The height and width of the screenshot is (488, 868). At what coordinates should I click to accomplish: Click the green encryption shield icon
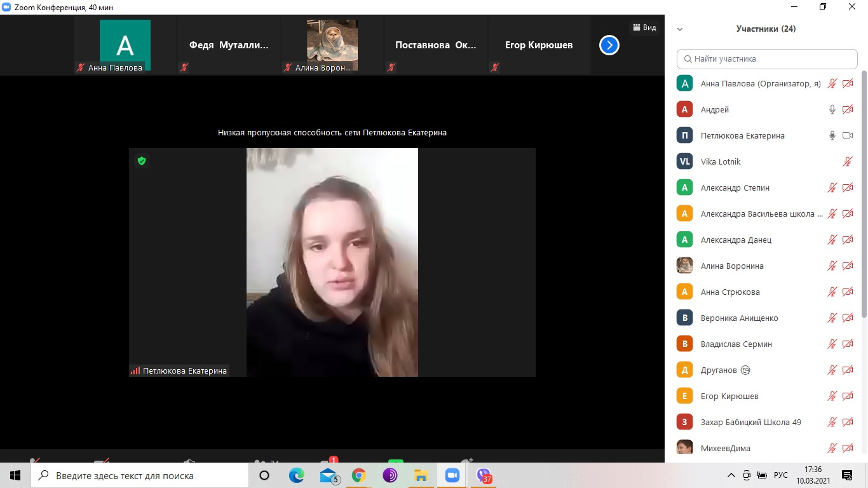pos(142,161)
